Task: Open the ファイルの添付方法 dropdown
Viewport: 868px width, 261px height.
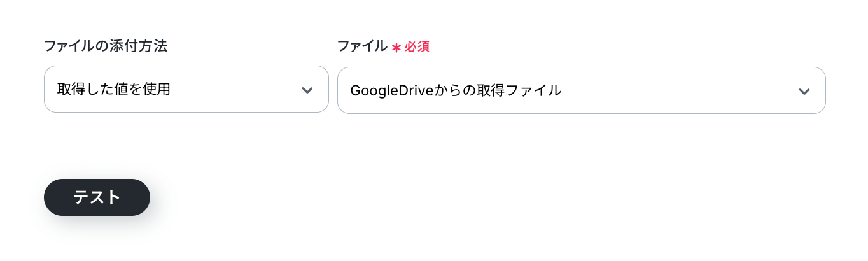Action: point(186,90)
